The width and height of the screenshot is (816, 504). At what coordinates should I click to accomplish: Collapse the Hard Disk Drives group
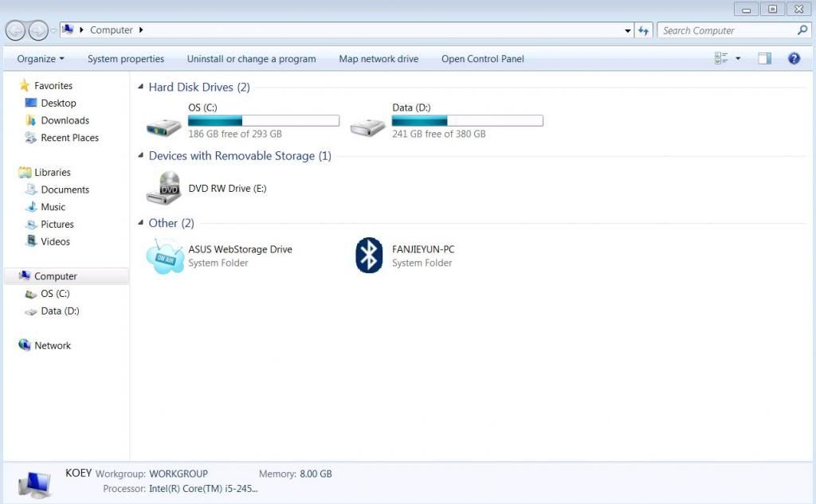pyautogui.click(x=141, y=87)
